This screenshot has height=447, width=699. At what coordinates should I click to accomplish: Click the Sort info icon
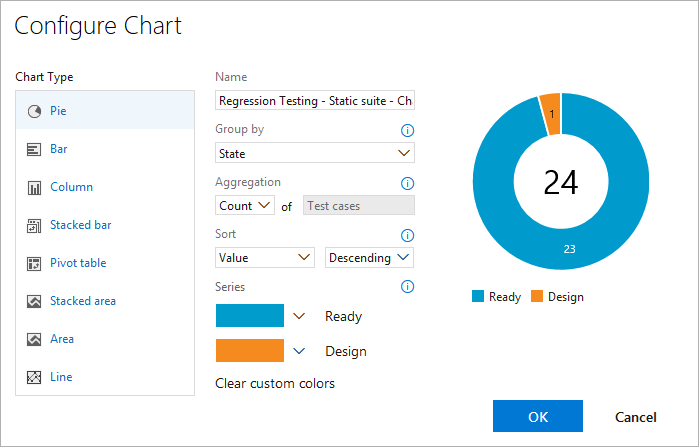point(407,235)
